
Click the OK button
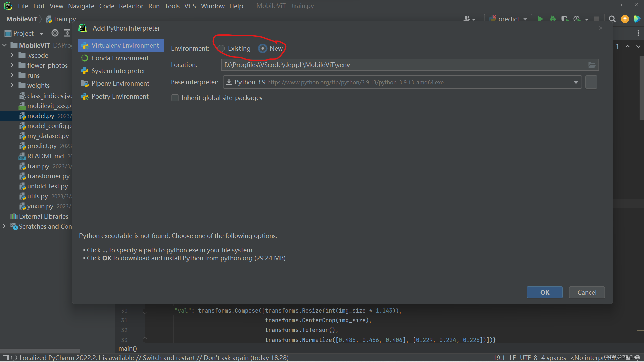point(545,292)
